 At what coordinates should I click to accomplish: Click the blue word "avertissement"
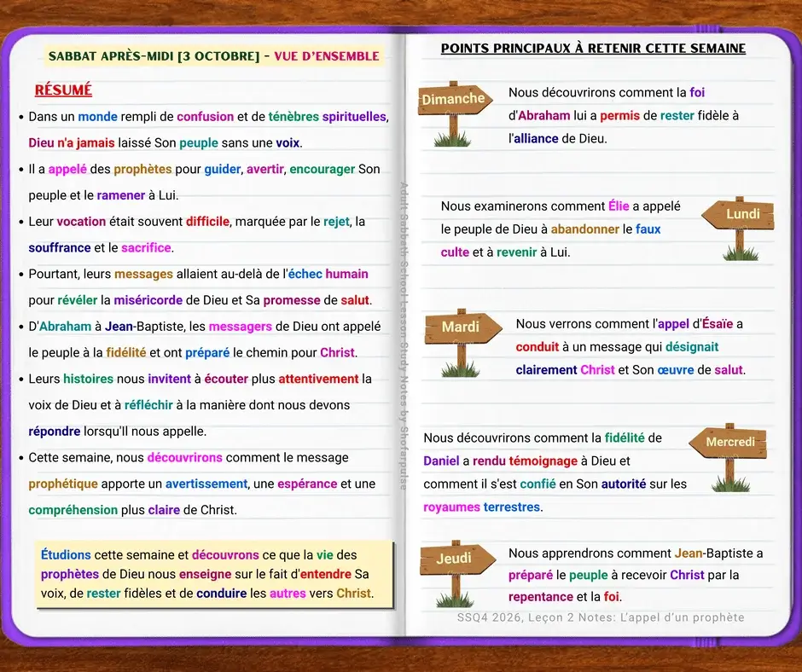[206, 484]
